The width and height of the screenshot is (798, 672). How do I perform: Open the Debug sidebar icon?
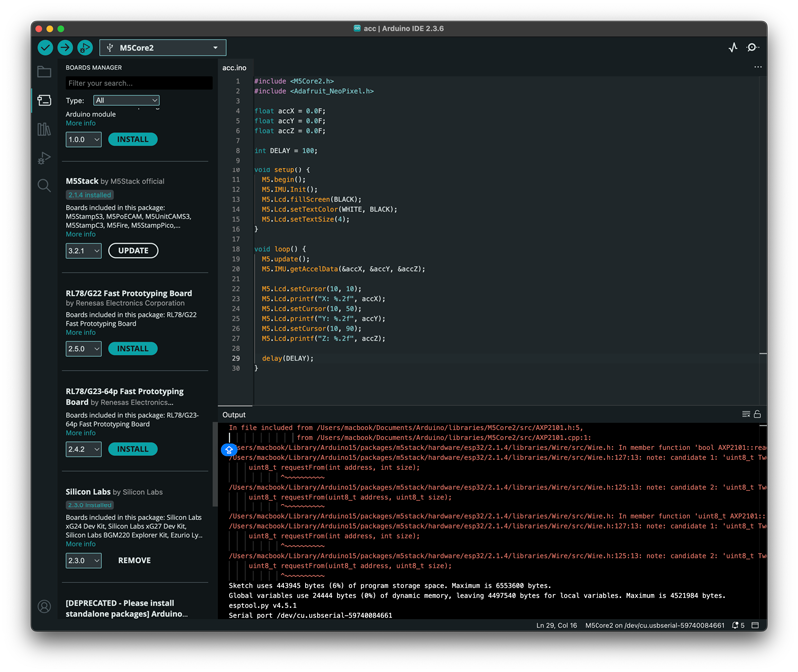[x=44, y=158]
